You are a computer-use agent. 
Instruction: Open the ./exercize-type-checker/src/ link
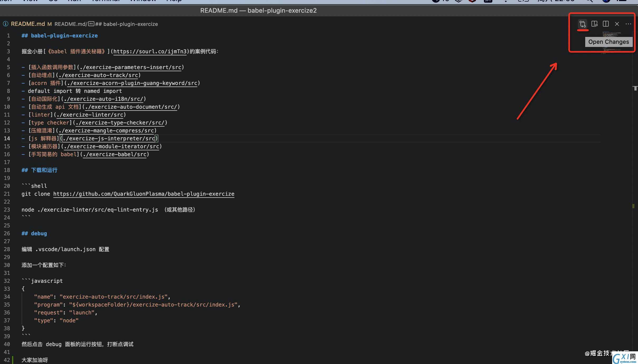(120, 123)
